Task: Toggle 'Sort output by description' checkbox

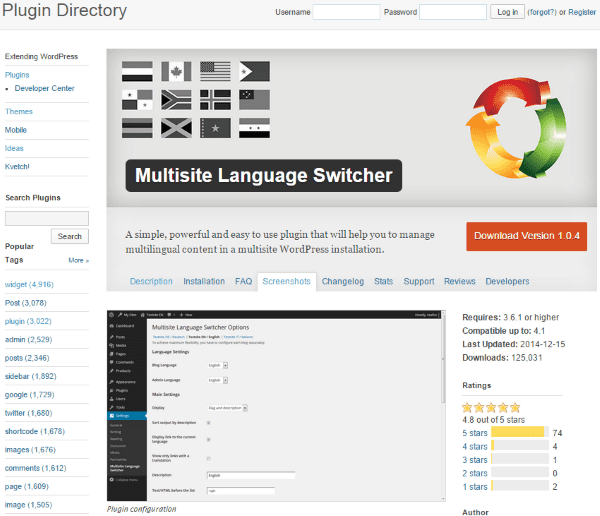Action: pos(207,423)
